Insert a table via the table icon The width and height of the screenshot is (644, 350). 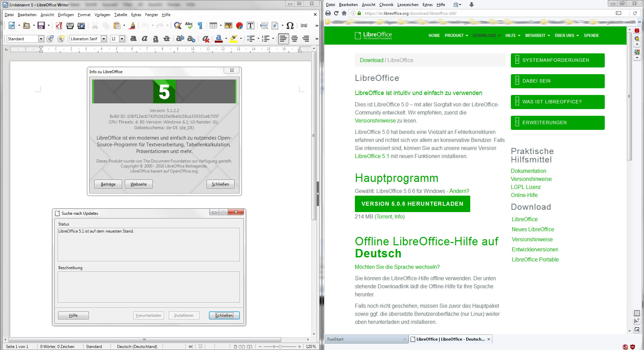213,26
